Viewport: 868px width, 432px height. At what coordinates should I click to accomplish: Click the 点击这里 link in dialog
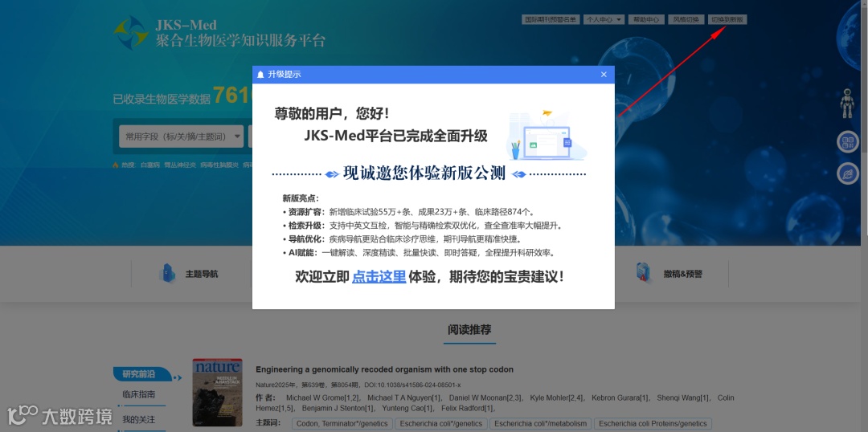(x=379, y=276)
